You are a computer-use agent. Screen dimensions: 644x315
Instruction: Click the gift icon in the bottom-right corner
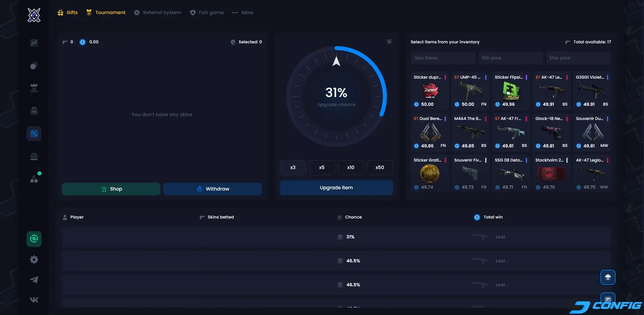608,277
